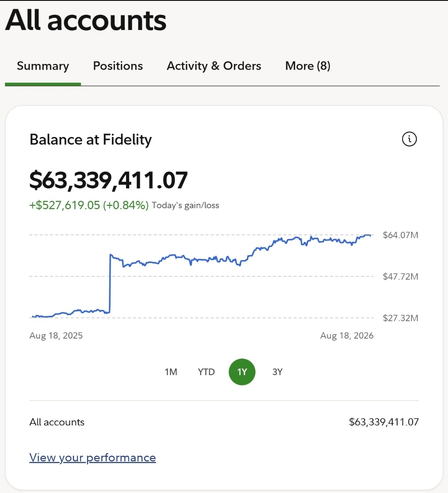The image size is (448, 493).
Task: Click the Today's gain/loss label
Action: (185, 205)
